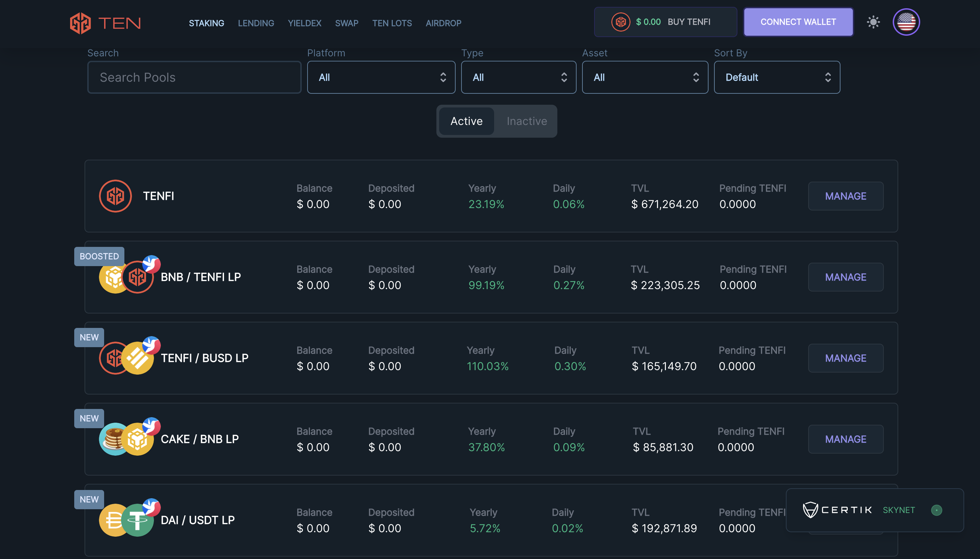The width and height of the screenshot is (980, 559).
Task: Click the TEN logo icon
Action: pyautogui.click(x=80, y=23)
